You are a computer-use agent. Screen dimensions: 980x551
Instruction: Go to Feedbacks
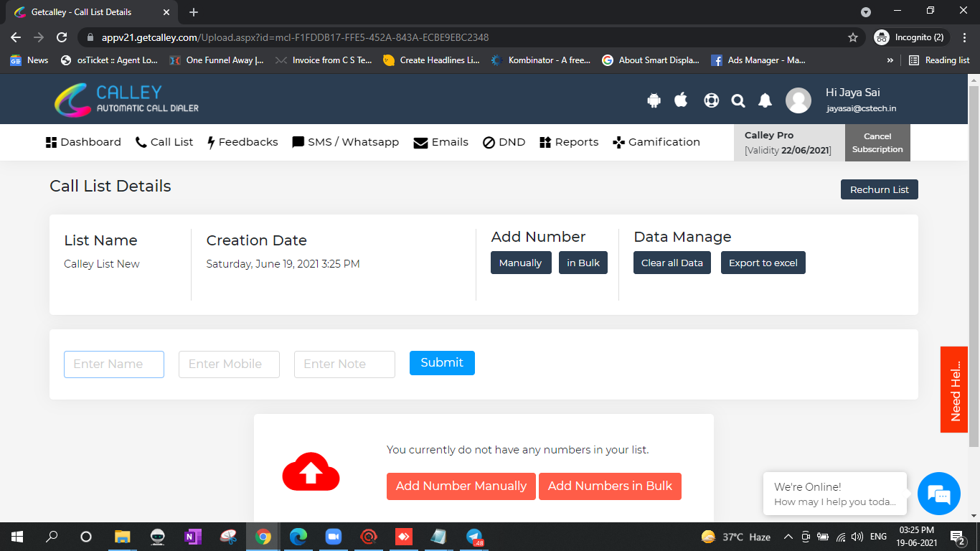tap(242, 142)
